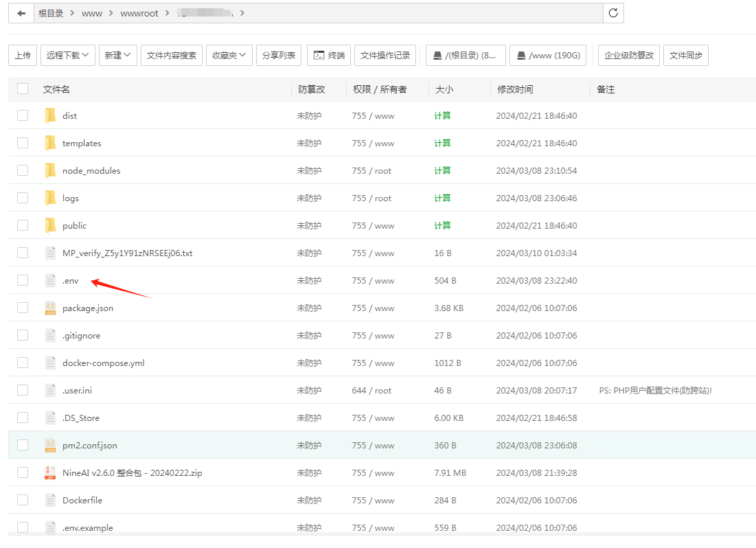Open the 远程下载 dropdown

pos(67,55)
